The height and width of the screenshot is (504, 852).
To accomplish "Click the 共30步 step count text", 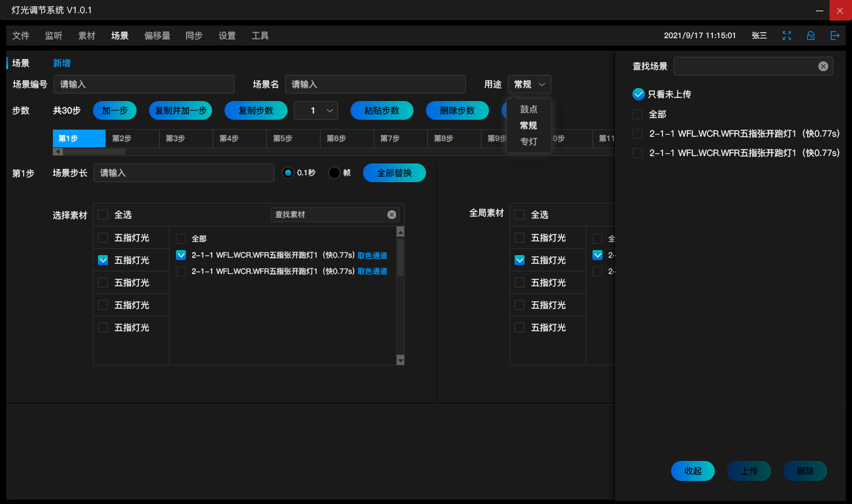I will (x=67, y=110).
